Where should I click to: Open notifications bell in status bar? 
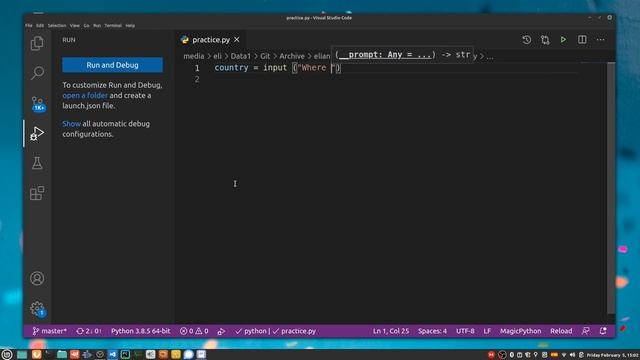(603, 331)
